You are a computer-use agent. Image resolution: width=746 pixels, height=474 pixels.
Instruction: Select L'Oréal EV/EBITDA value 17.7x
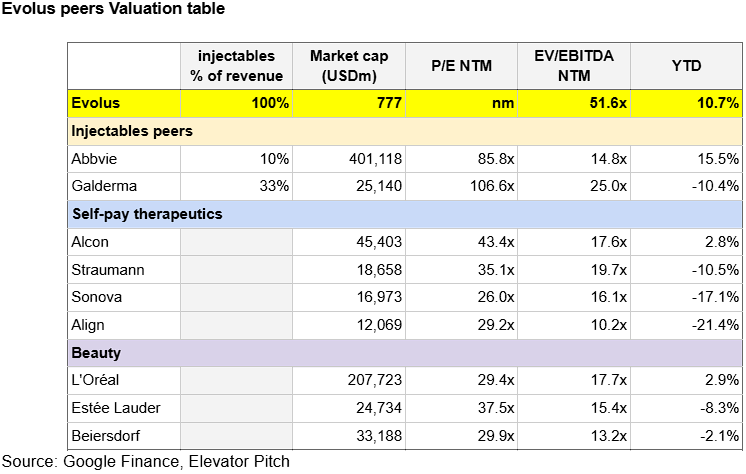(x=609, y=380)
